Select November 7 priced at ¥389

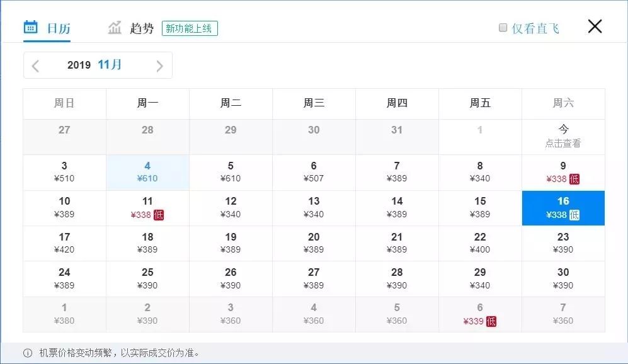click(397, 172)
